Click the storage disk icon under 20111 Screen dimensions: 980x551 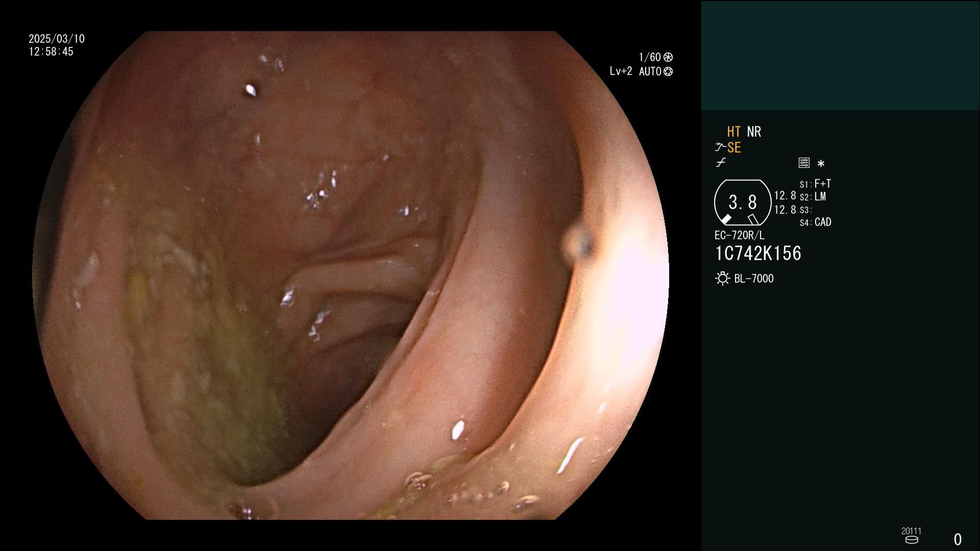(x=911, y=540)
